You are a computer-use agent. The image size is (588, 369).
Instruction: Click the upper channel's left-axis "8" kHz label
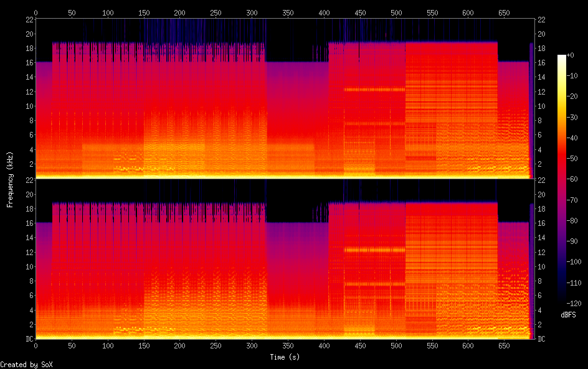pyautogui.click(x=32, y=120)
